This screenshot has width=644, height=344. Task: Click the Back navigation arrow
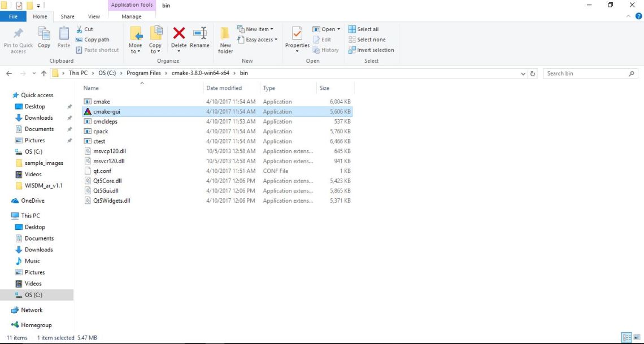(9, 73)
